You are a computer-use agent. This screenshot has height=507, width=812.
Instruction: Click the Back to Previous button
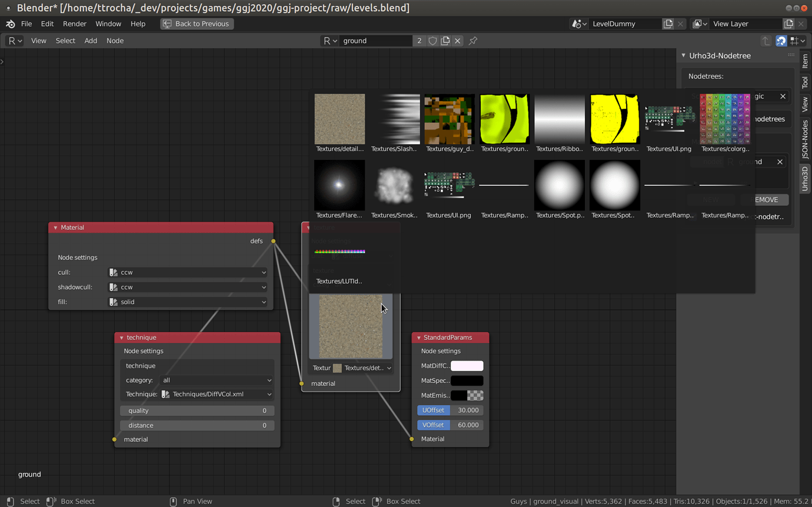coord(197,24)
